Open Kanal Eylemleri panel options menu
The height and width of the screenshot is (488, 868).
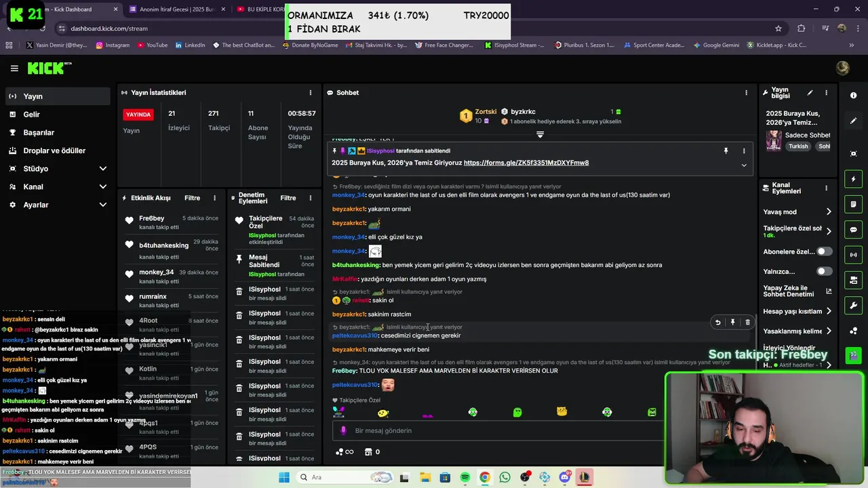click(x=826, y=188)
